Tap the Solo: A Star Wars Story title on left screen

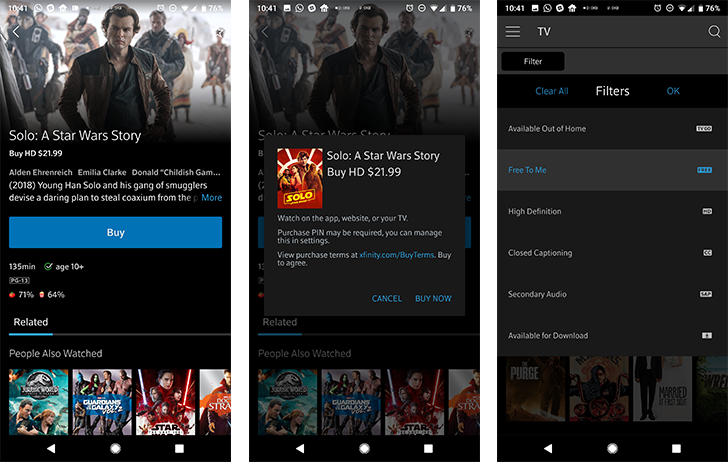pyautogui.click(x=75, y=136)
